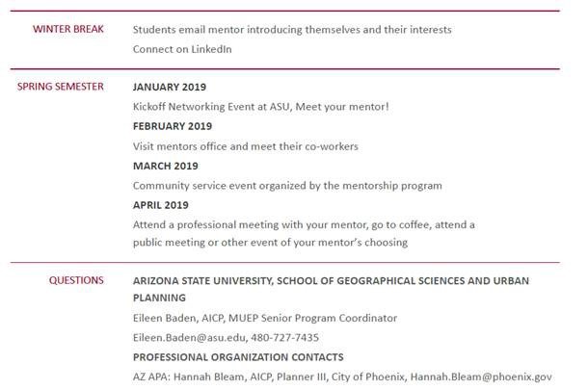Click the Hannah.Bleam@phoenix.gov email address

pyautogui.click(x=481, y=377)
